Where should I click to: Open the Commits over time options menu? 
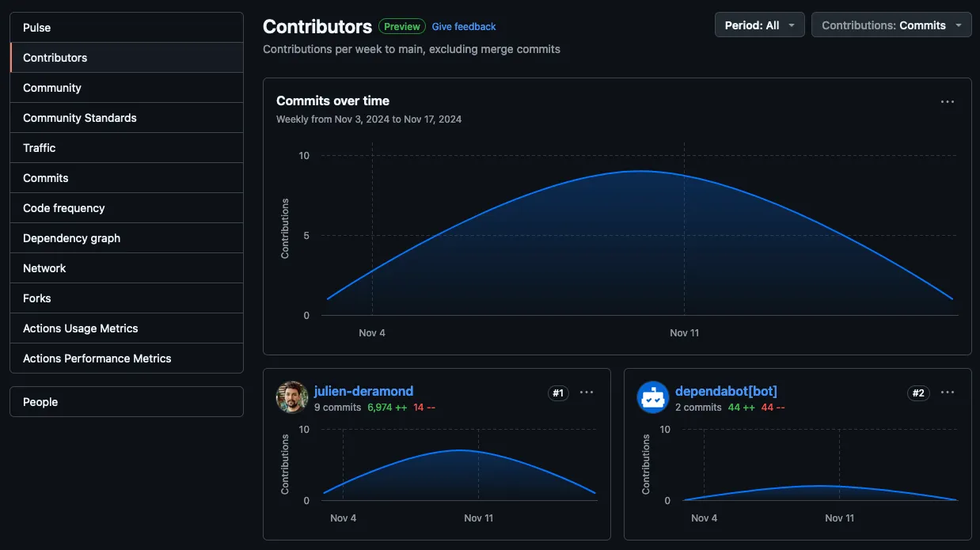pos(947,102)
